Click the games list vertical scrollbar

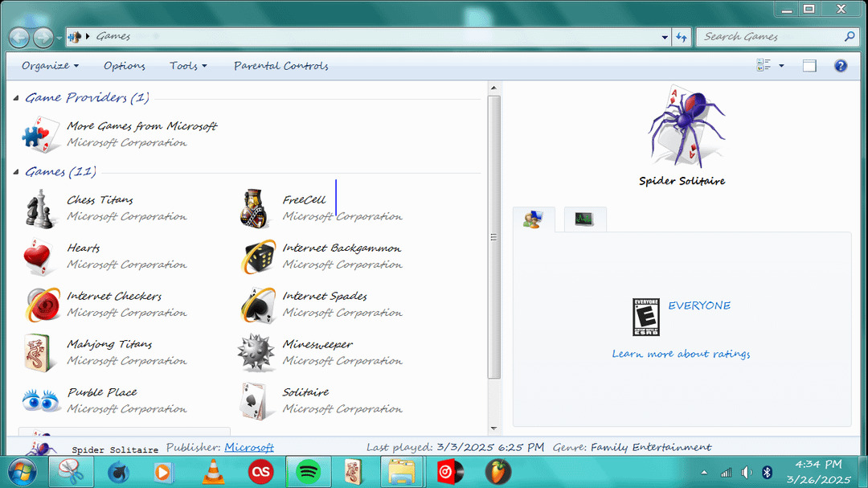pos(494,237)
